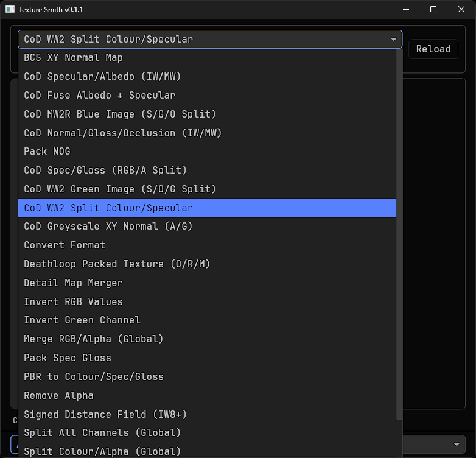Viewport: 476px width, 458px height.
Task: Click the dropdown list scrollbar
Action: point(399,234)
